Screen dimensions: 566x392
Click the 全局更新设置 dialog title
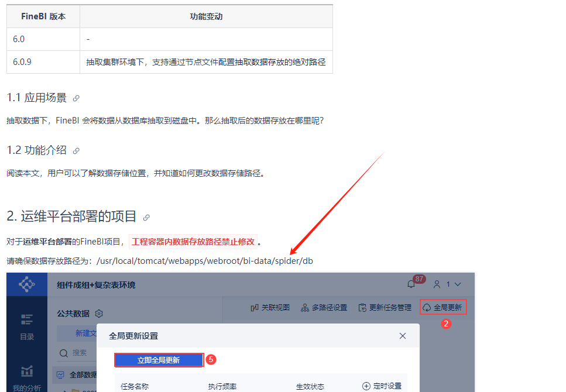tap(133, 336)
